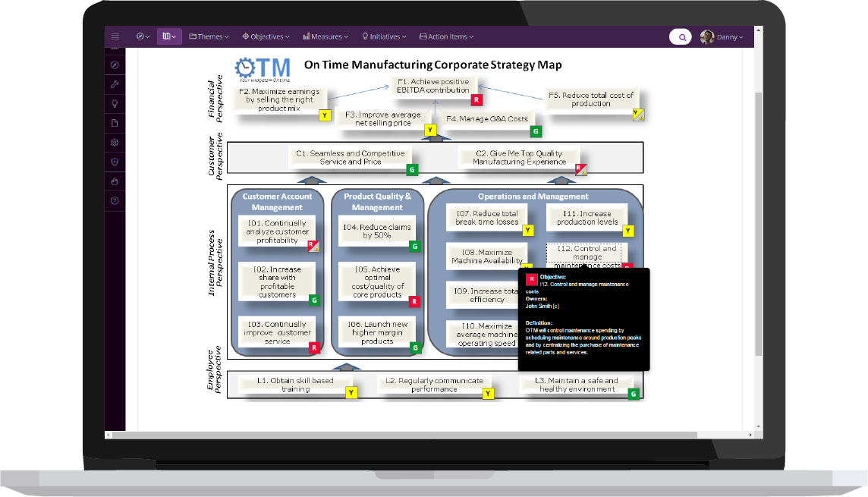Click yellow status badge on F5 objective
868x497 pixels.
[x=638, y=115]
